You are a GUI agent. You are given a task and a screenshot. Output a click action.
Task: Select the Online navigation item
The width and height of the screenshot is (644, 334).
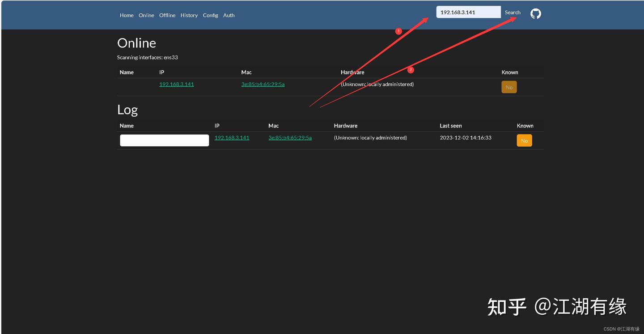point(146,15)
